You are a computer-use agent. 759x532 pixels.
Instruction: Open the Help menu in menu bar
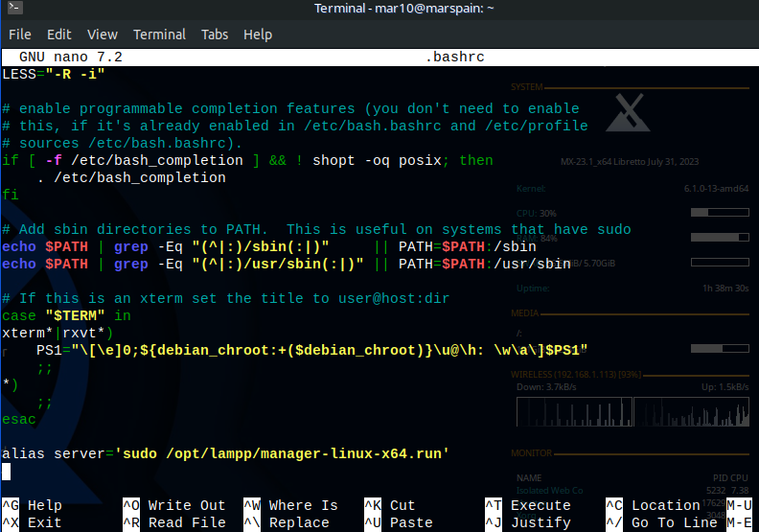click(x=258, y=34)
